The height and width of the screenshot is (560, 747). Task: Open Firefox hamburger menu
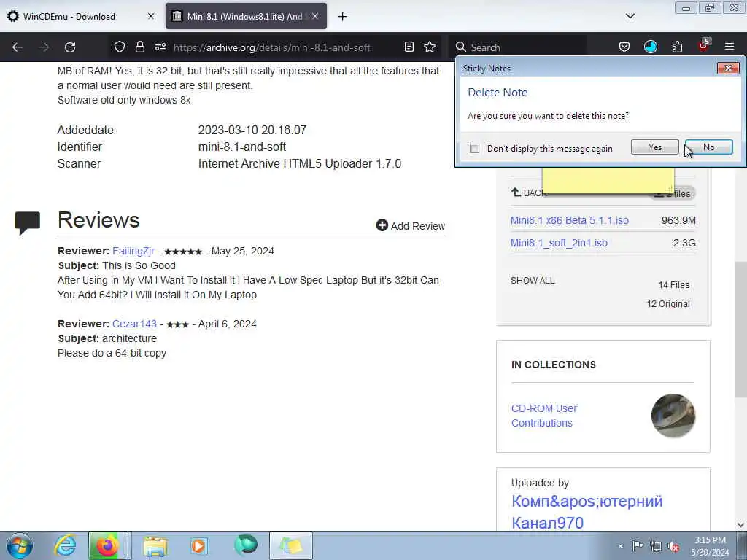(x=729, y=47)
